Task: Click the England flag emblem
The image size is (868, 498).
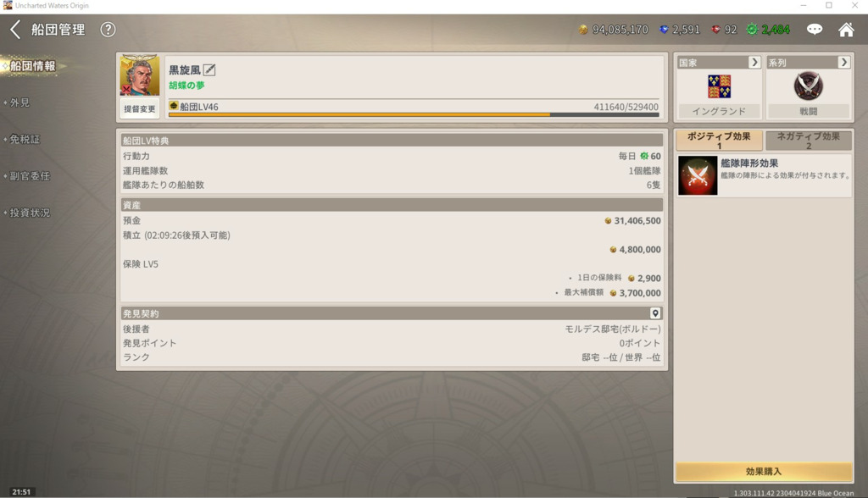Action: pos(719,86)
